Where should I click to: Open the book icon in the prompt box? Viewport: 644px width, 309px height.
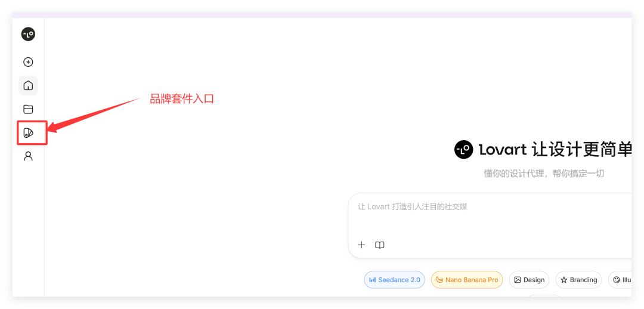click(380, 245)
